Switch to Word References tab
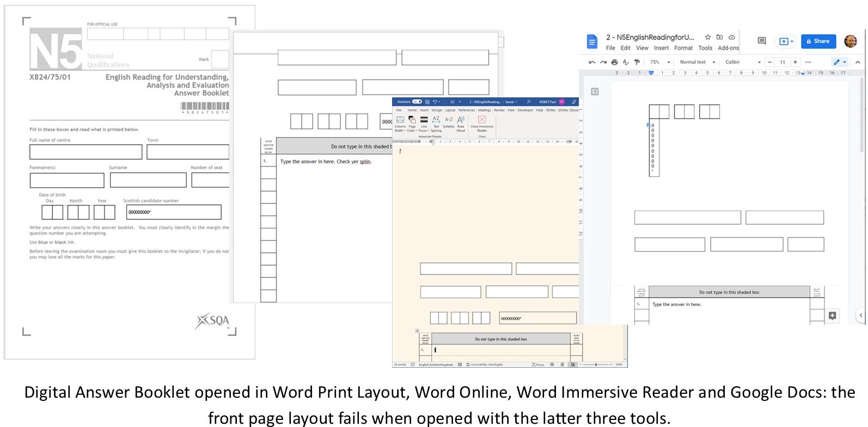 (467, 110)
